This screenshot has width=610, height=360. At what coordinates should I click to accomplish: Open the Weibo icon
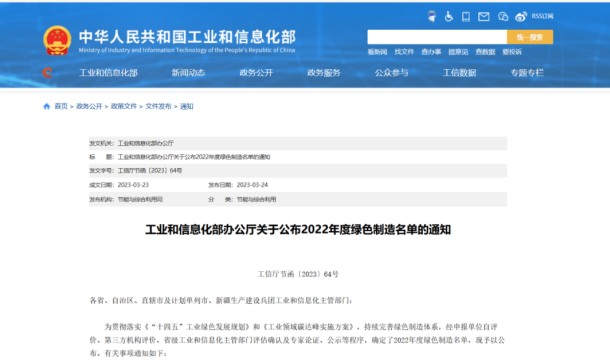(521, 16)
